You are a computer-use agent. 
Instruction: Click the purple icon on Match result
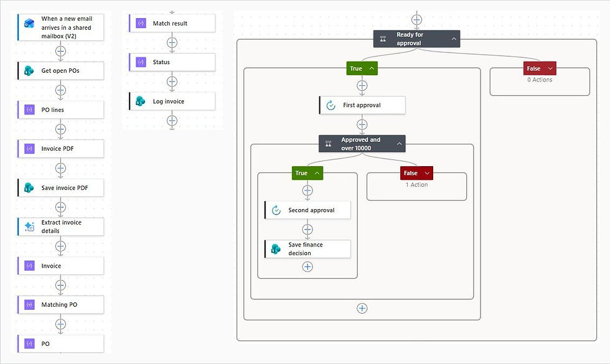pyautogui.click(x=141, y=24)
